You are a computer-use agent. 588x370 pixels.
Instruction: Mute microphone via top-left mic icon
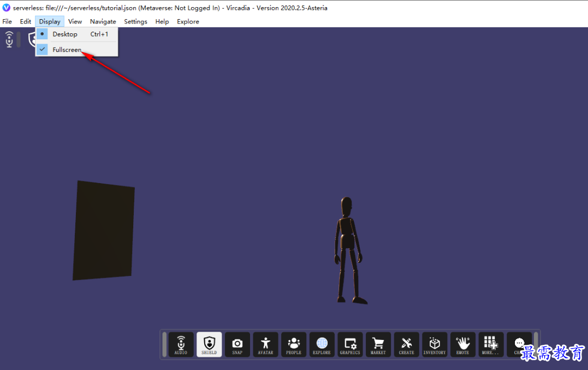point(9,39)
